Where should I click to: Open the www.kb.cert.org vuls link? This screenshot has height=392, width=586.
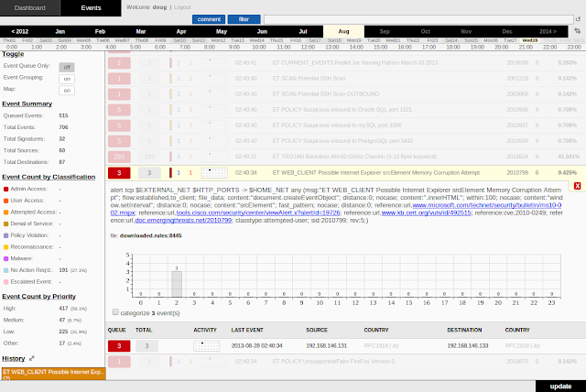426,212
